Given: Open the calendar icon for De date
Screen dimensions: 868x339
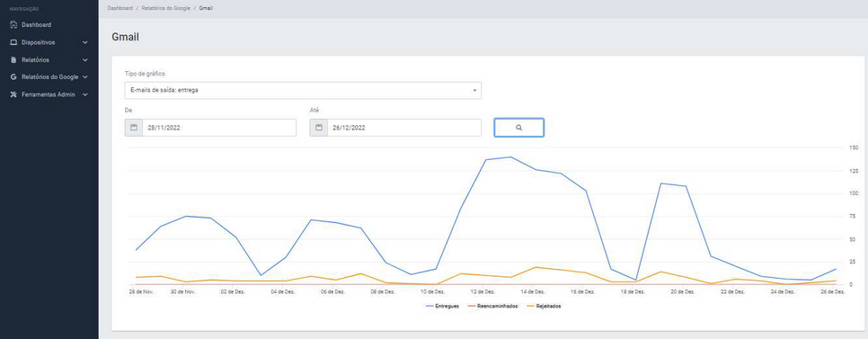Looking at the screenshot, I should 133,128.
